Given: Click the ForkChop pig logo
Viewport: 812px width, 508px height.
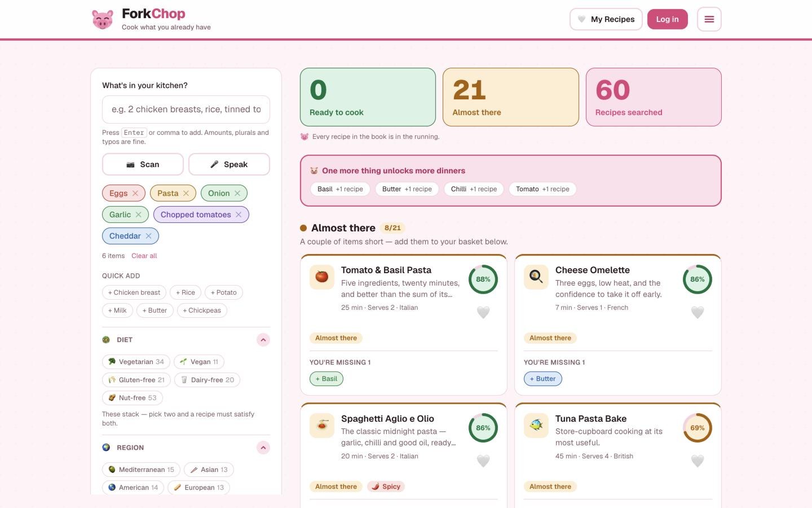Looking at the screenshot, I should tap(102, 19).
